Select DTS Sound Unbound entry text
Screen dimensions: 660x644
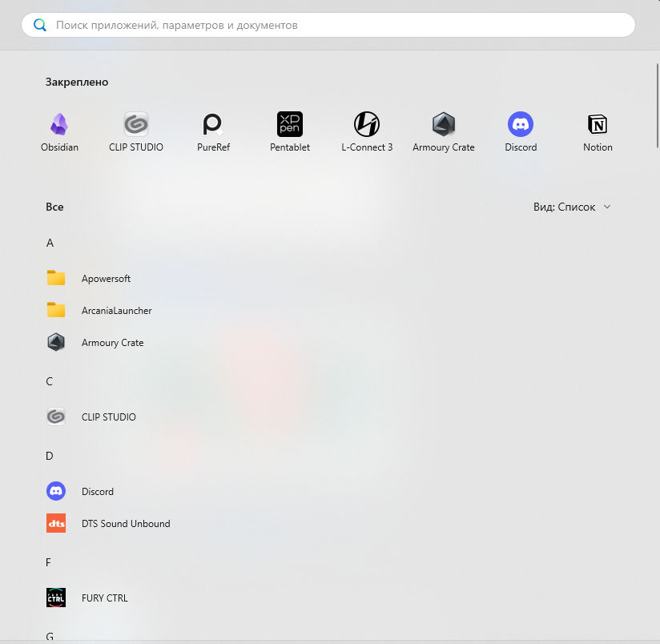pos(126,524)
